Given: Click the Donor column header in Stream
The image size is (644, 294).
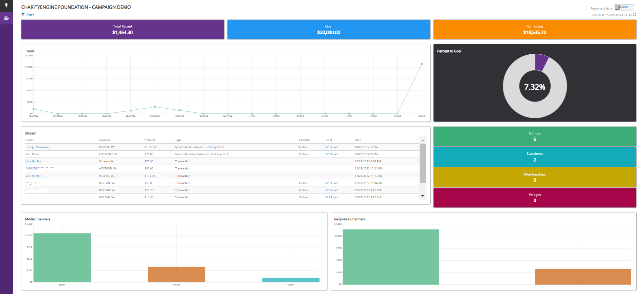Looking at the screenshot, I should (30, 140).
